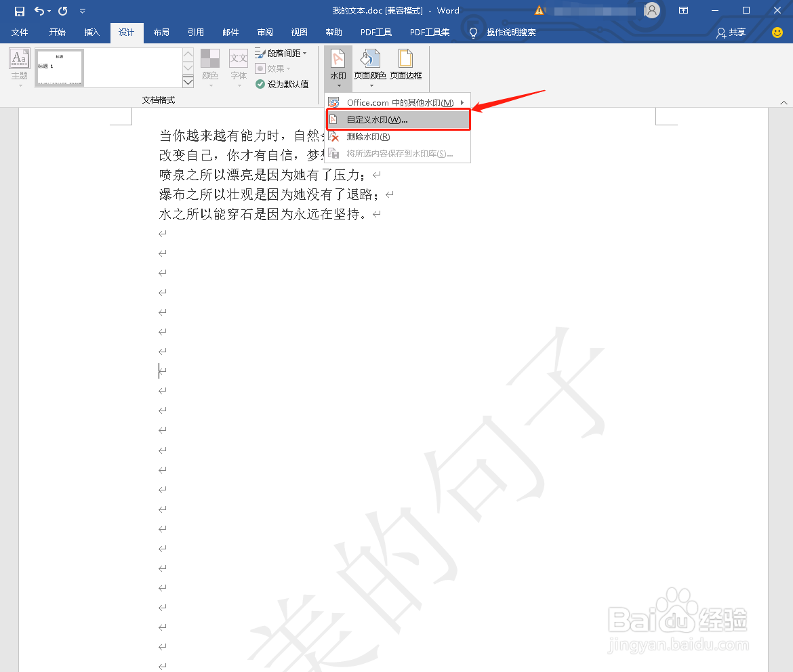
Task: Open the 颜色 theme colors dropdown
Action: point(210,67)
